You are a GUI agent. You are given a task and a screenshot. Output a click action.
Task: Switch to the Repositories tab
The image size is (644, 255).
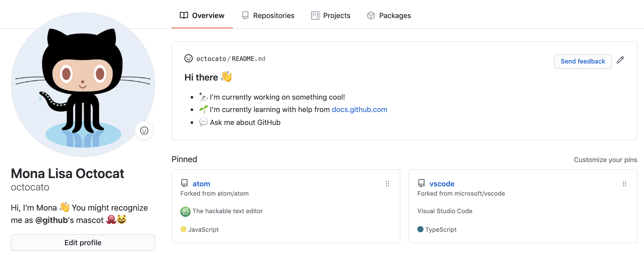click(x=274, y=15)
